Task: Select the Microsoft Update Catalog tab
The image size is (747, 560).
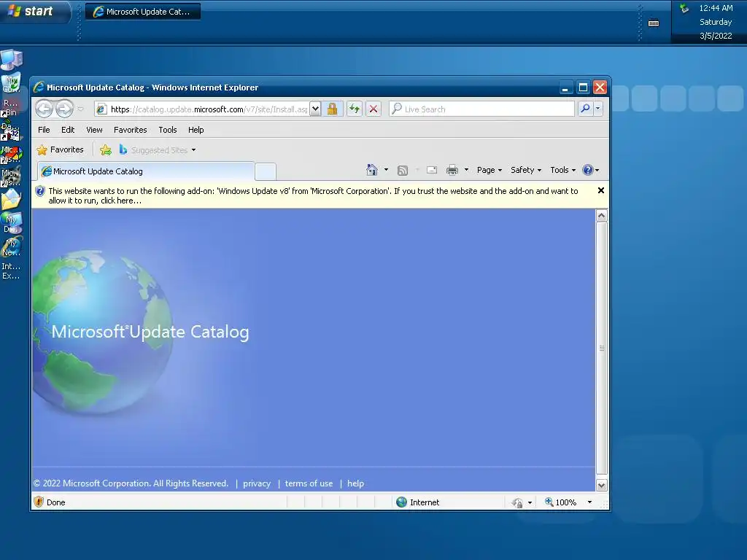Action: (x=146, y=171)
